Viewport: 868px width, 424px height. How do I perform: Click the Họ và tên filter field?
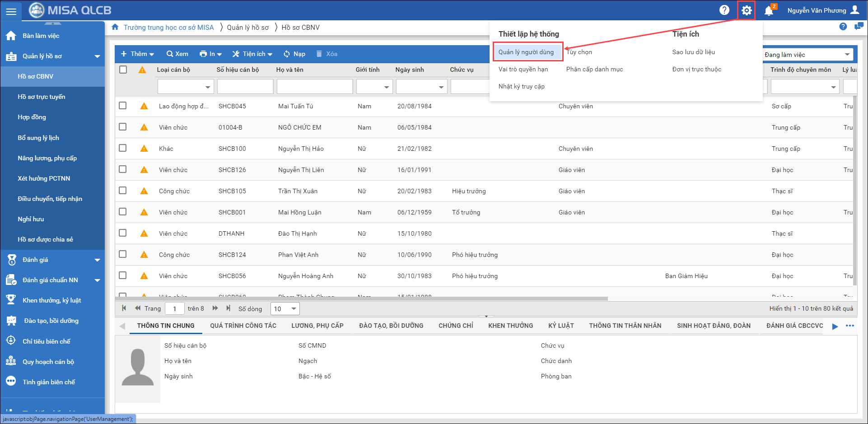(x=314, y=86)
